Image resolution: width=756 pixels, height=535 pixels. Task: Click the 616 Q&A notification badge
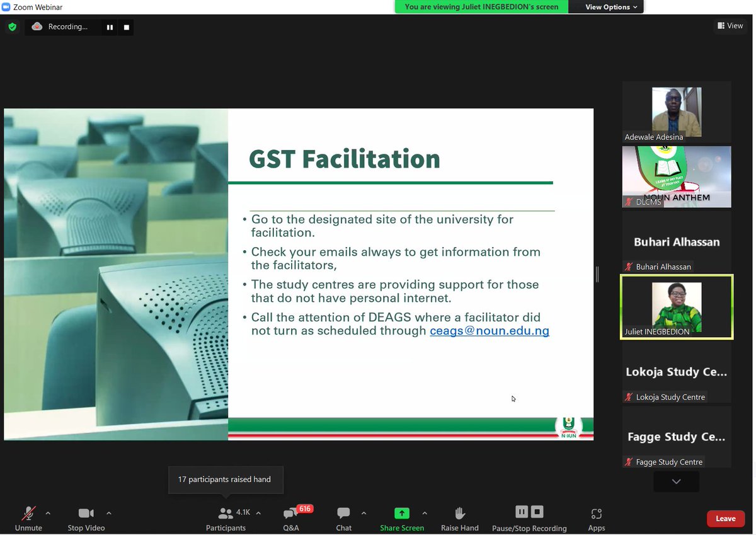(x=305, y=509)
